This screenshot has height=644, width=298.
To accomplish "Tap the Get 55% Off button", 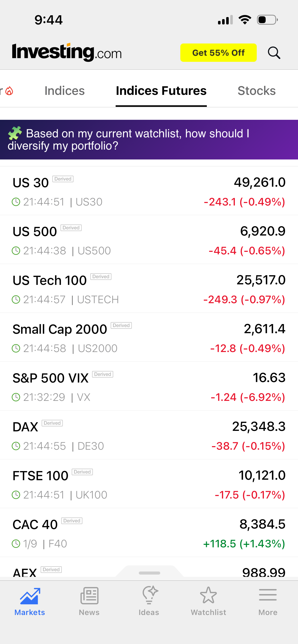I will click(x=218, y=53).
